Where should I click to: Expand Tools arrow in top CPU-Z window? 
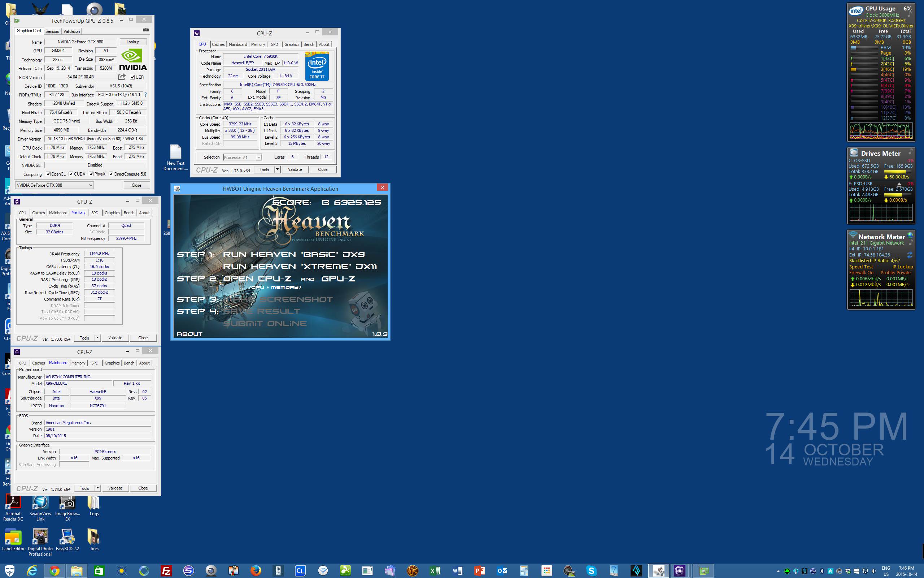(277, 169)
